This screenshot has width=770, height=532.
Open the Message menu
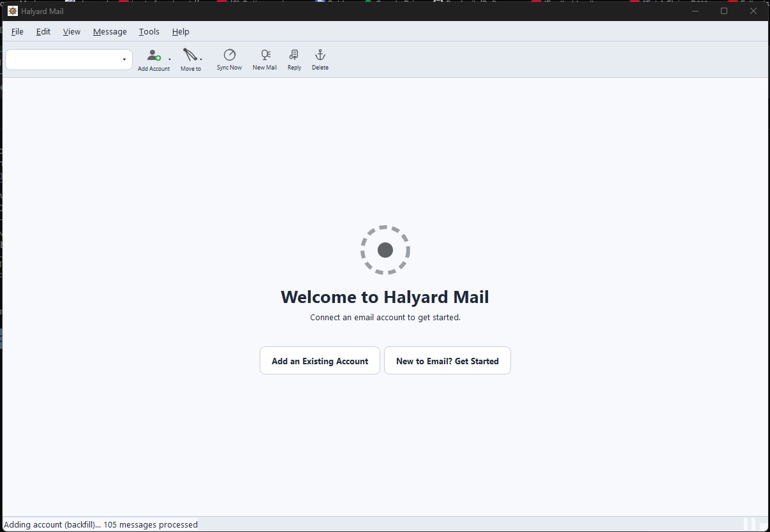110,31
